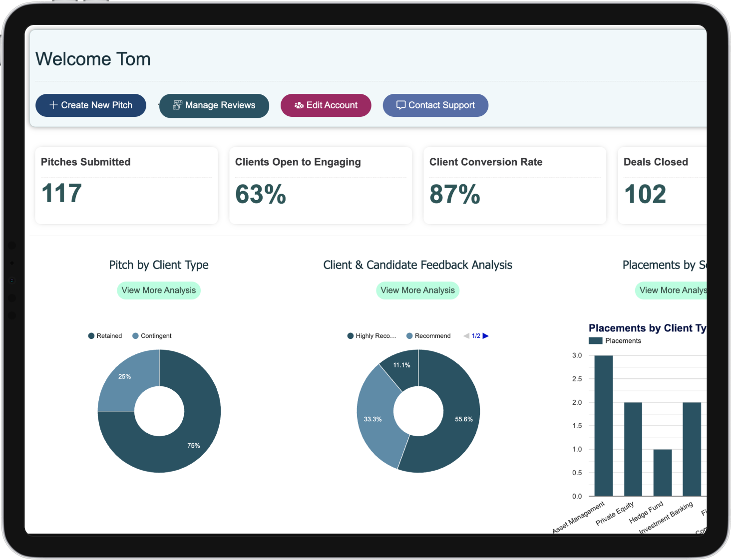Click the chat bubble icon on Contact Support
Screen dimensions: 731x560
401,105
